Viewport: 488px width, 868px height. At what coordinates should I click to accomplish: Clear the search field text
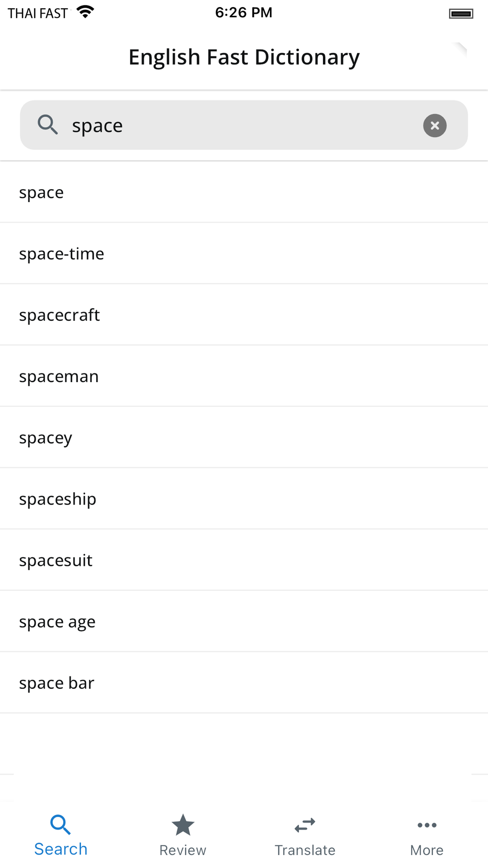point(434,125)
